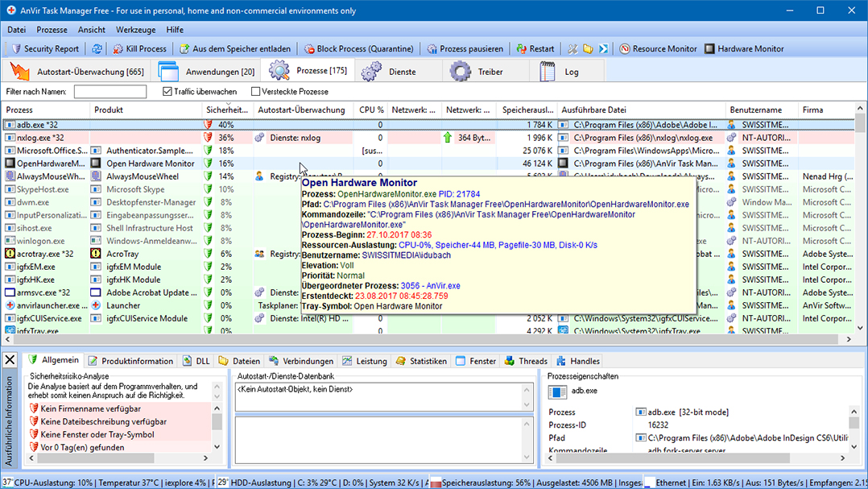Click the yellow warning icon beside acrotray.exe

[10, 254]
